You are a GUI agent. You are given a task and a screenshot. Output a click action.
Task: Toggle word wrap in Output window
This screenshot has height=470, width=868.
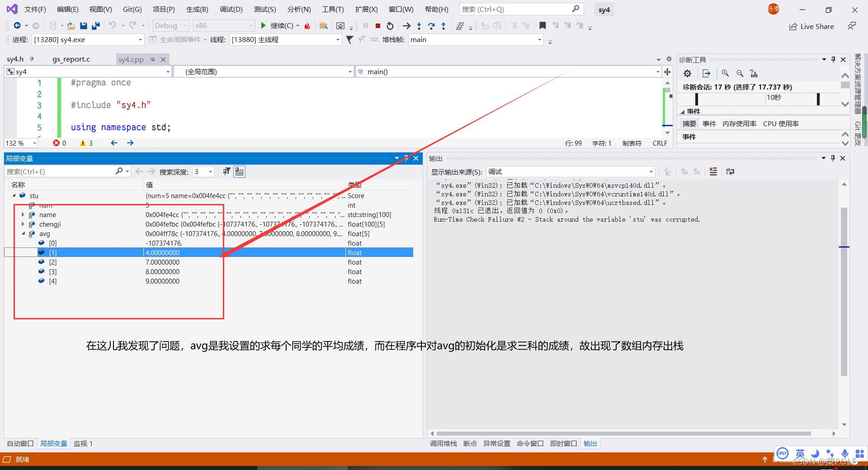tap(730, 171)
